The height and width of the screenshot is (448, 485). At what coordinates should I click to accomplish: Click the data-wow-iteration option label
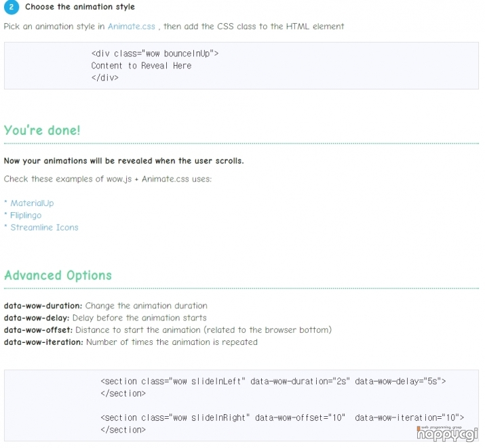43,342
